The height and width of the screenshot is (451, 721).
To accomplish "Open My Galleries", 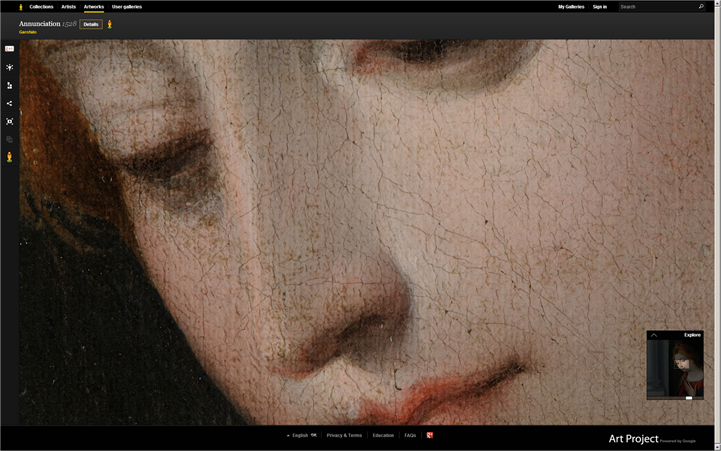I will [571, 7].
